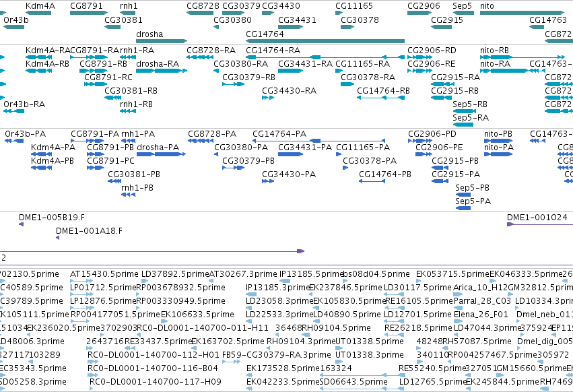Click the CG14764 gene feature
Screen dimensions: 573x392
coord(325,41)
